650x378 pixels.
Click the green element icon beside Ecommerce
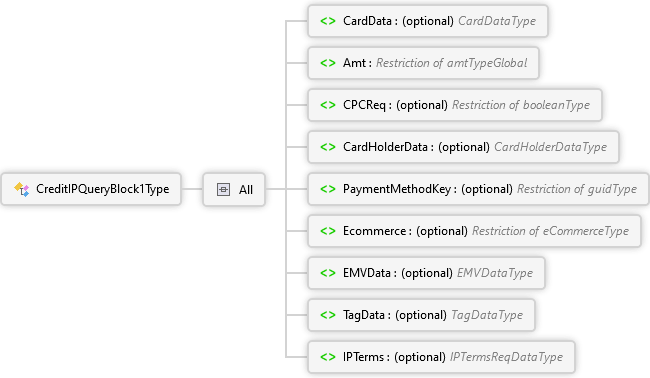327,231
